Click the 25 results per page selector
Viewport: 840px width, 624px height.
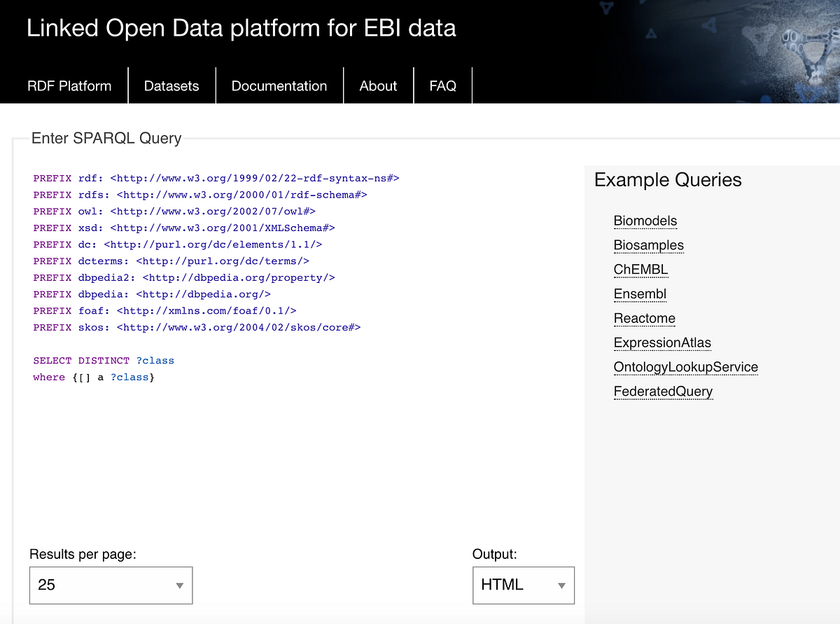point(111,585)
